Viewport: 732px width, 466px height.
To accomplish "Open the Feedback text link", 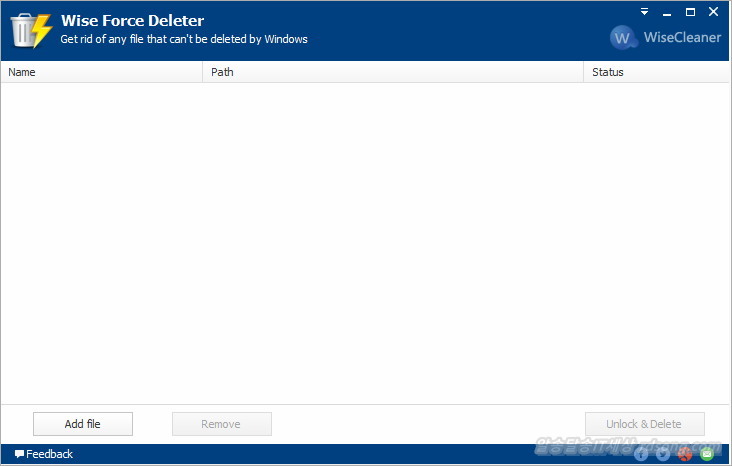I will pyautogui.click(x=50, y=454).
